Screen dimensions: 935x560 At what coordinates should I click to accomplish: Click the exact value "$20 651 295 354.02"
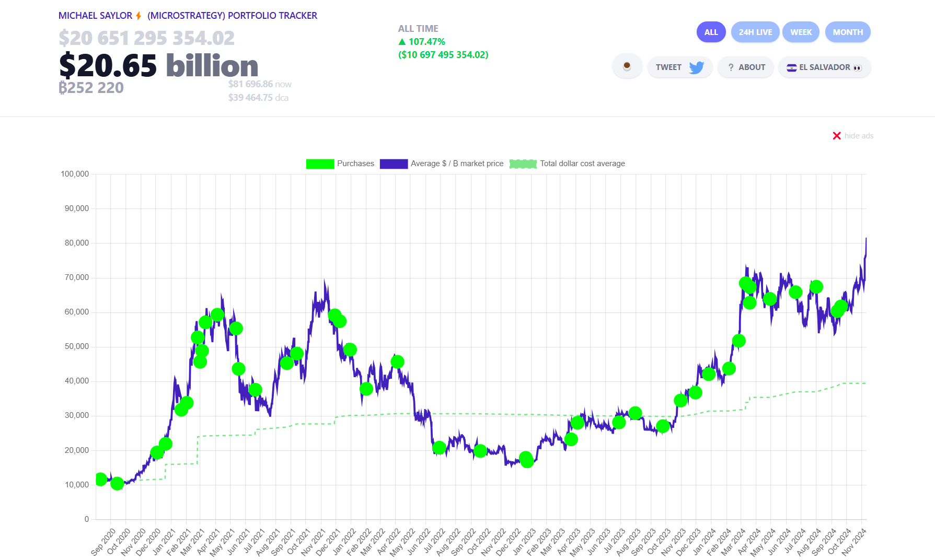147,38
